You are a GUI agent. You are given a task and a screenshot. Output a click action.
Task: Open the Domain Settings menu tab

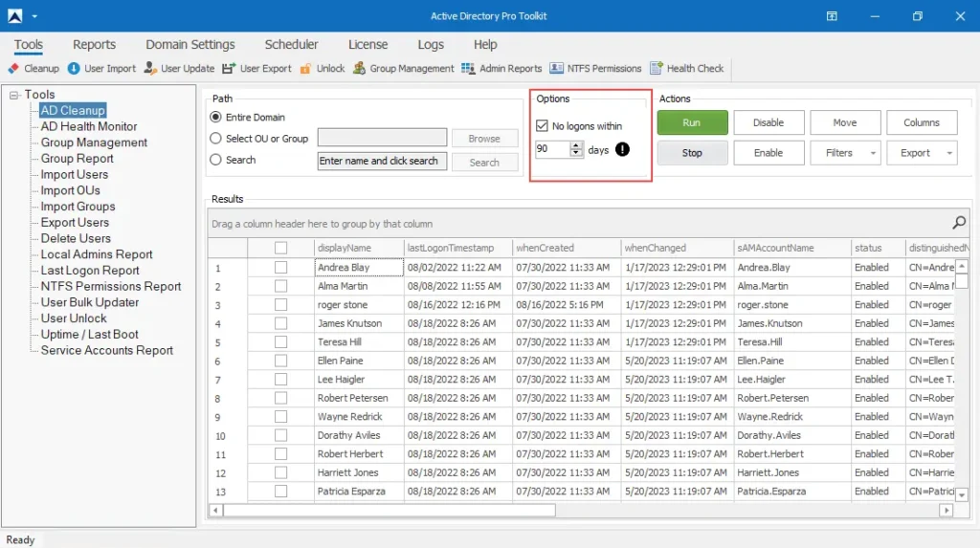click(190, 44)
